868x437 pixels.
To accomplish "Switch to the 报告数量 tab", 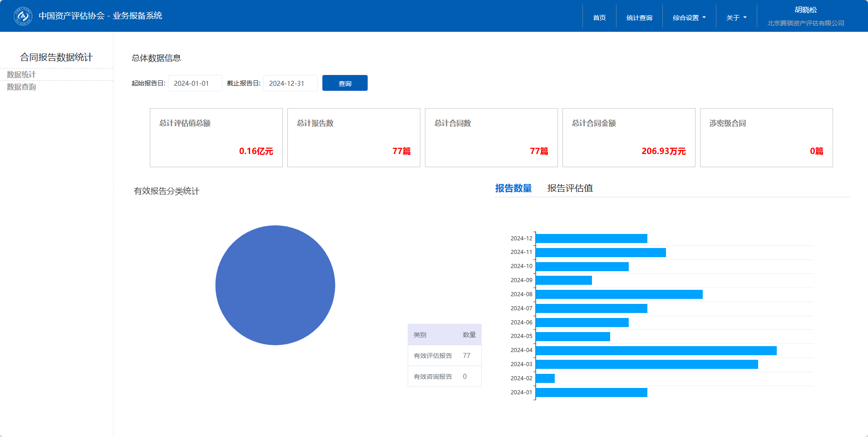I will (513, 188).
